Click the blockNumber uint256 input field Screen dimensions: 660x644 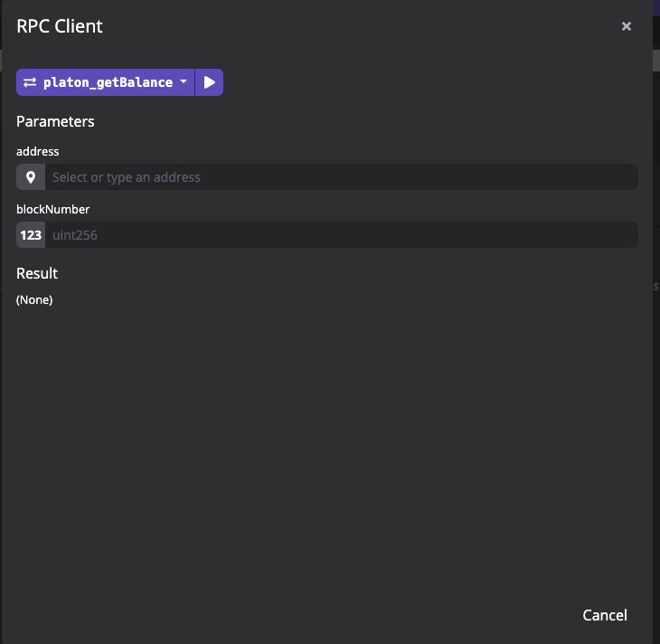click(x=341, y=235)
